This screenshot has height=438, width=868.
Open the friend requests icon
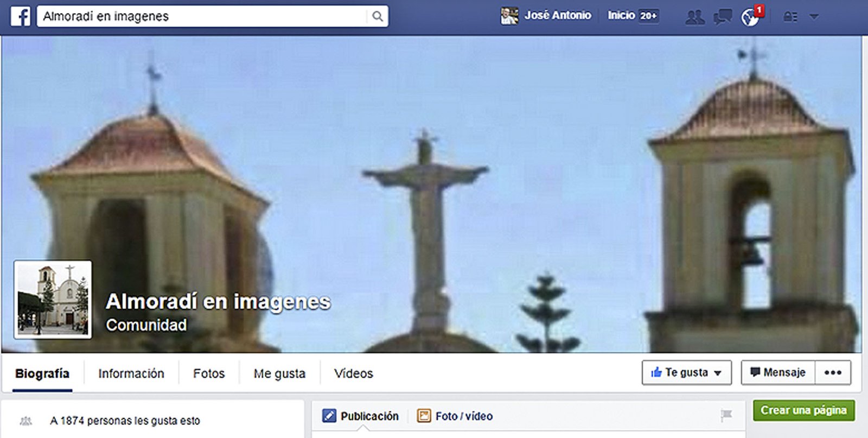[x=695, y=17]
